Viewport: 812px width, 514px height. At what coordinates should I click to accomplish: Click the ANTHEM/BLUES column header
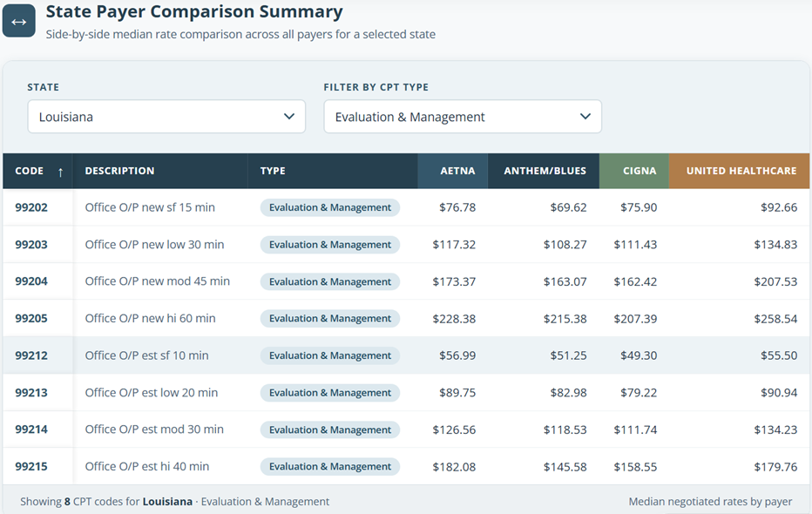544,171
